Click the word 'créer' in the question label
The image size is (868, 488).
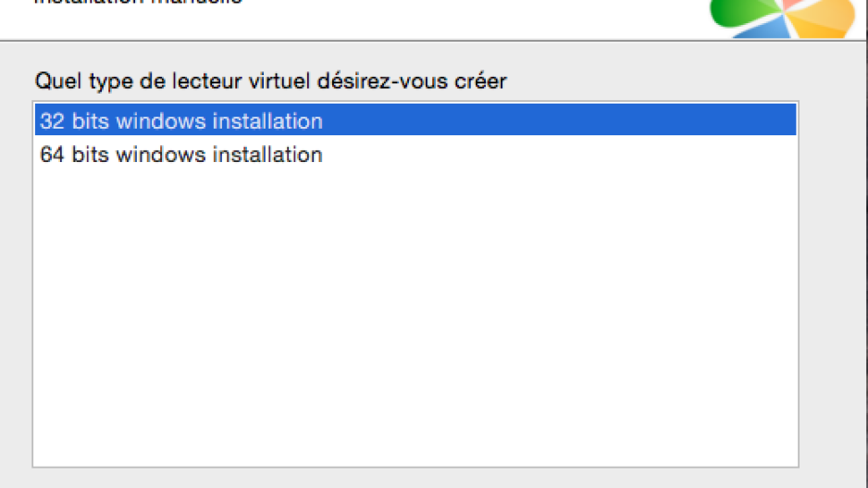coord(480,81)
